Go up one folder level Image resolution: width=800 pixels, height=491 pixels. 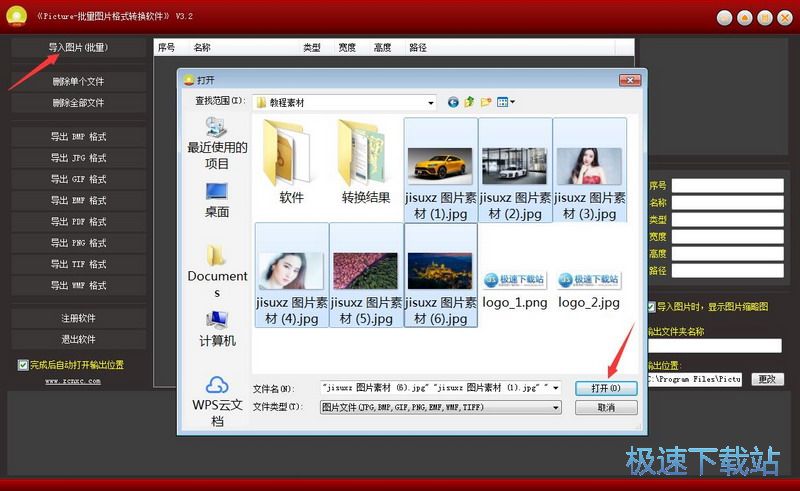470,102
